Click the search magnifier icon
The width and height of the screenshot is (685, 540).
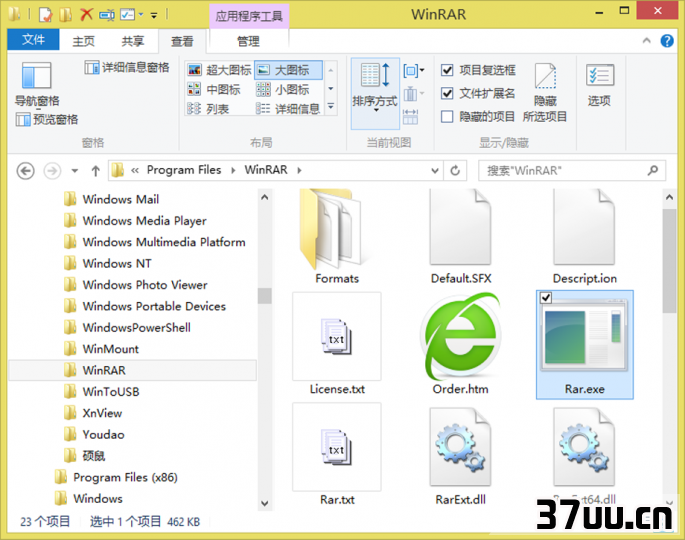(653, 170)
